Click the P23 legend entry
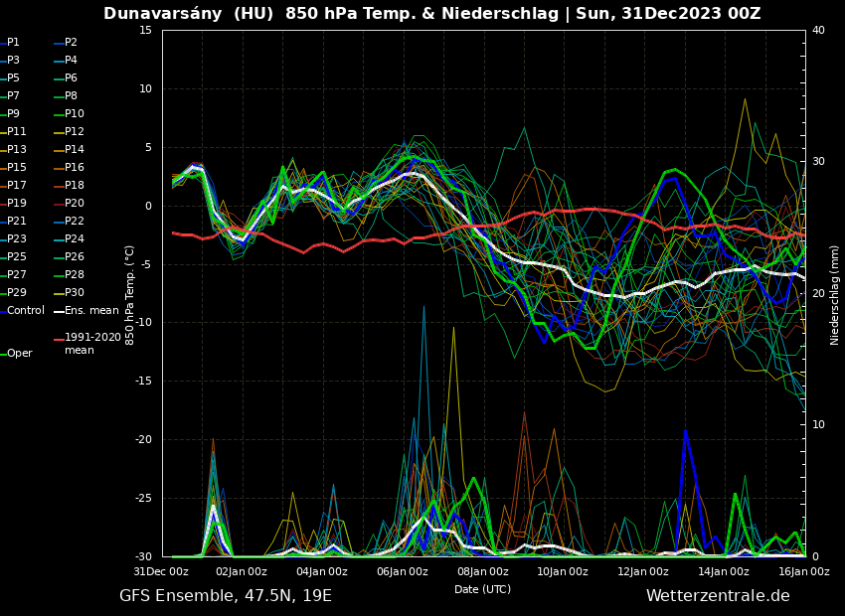 point(16,239)
